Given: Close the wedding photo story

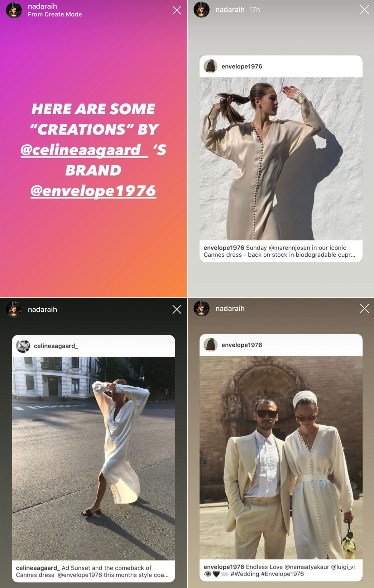Looking at the screenshot, I should click(364, 308).
